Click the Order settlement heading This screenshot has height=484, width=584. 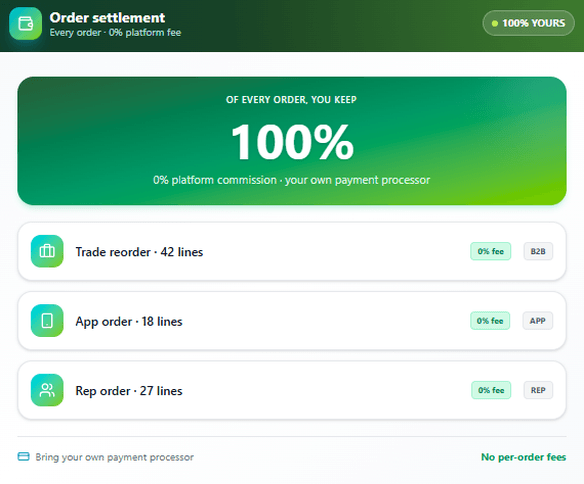[x=107, y=17]
